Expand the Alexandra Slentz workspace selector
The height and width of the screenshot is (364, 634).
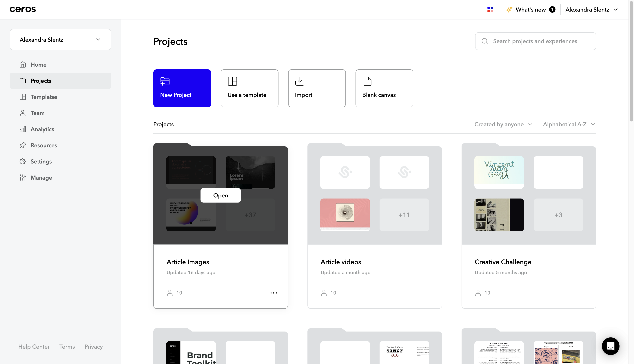click(61, 40)
